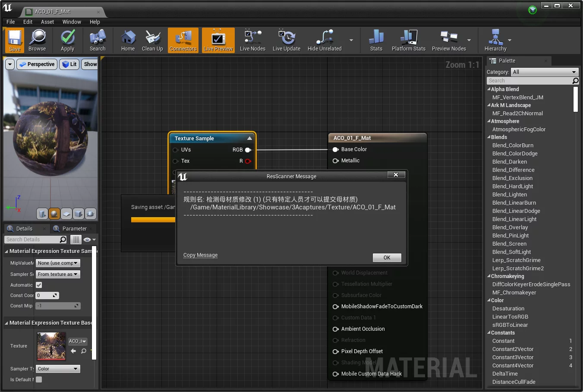Collapse the Blends category in palette
The width and height of the screenshot is (583, 392).
click(489, 137)
